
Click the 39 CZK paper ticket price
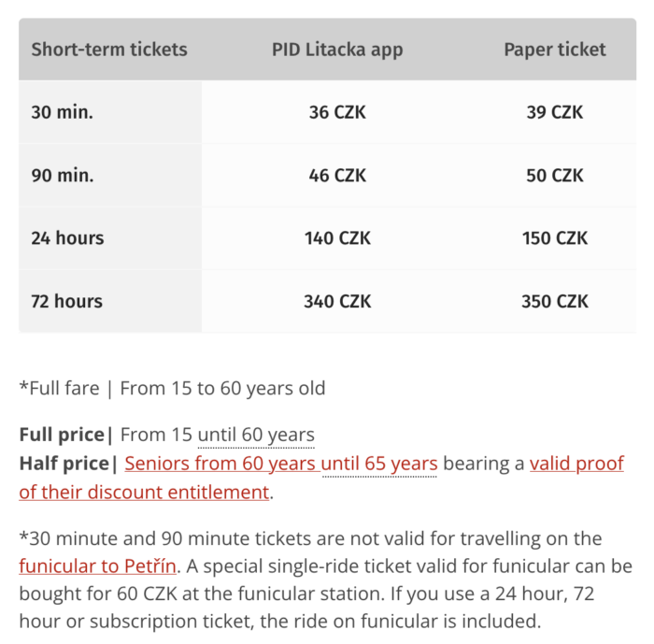click(x=555, y=112)
